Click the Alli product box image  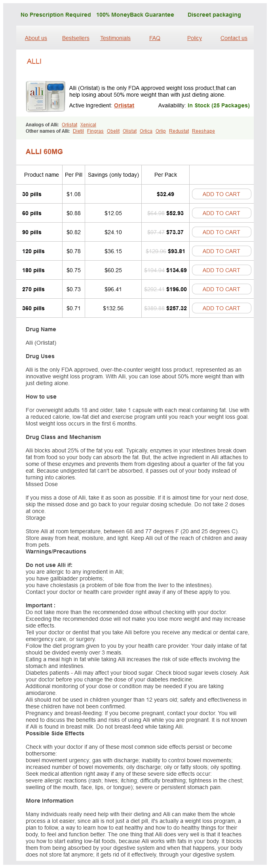[46, 96]
